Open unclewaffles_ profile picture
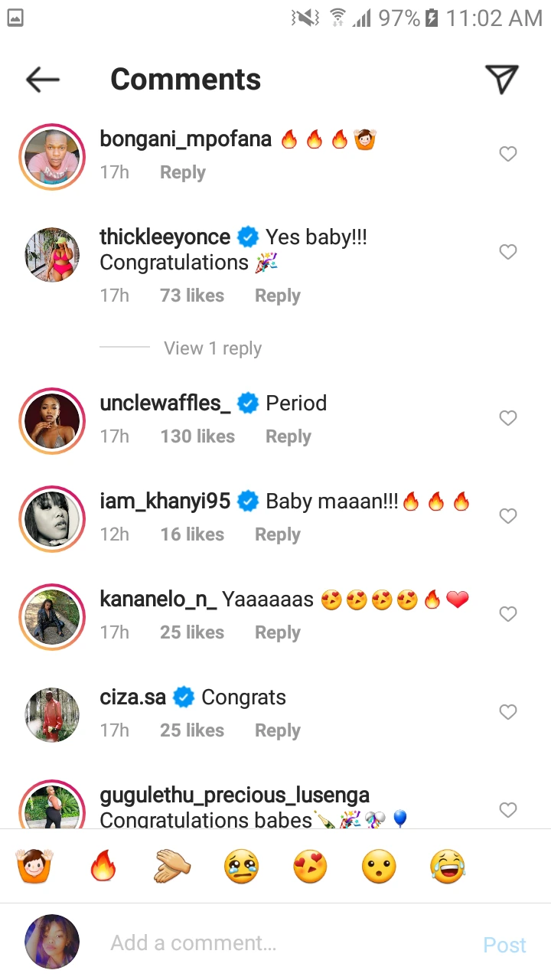Screen dimensions: 551x980 [x=52, y=421]
